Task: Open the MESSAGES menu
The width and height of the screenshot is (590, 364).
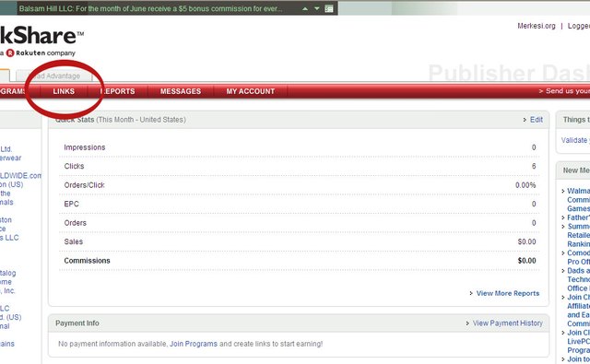Action: pos(181,91)
